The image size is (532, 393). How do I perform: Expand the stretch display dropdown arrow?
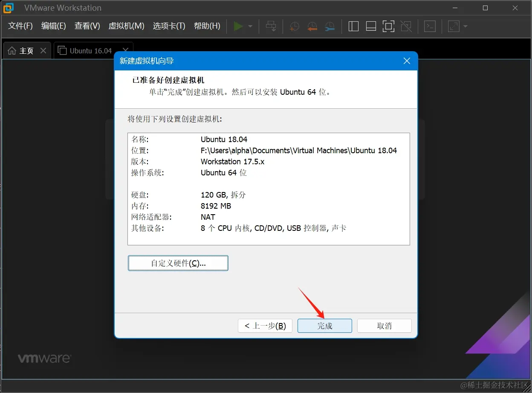[465, 26]
